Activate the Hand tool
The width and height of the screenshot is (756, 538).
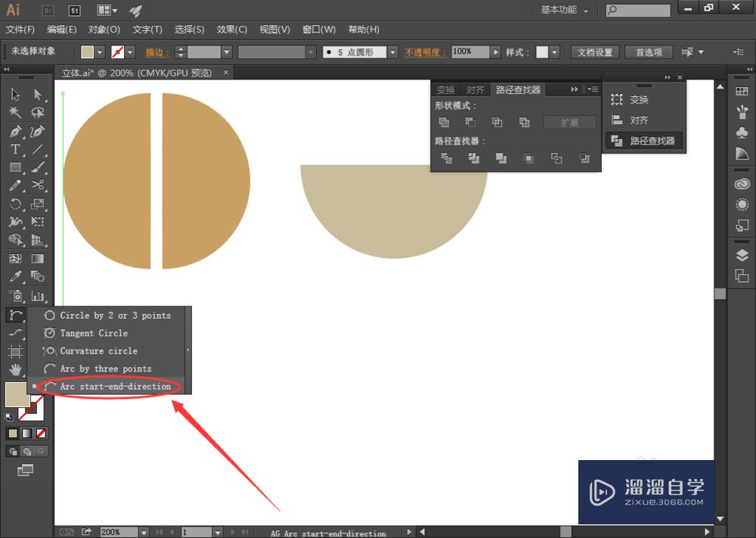pos(15,369)
